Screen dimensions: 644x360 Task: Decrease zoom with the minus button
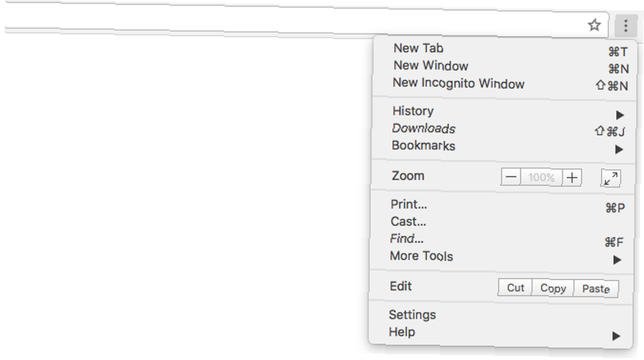511,177
